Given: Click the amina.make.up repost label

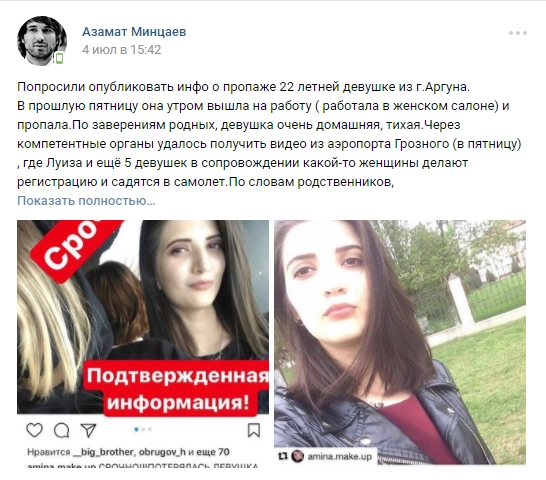Looking at the screenshot, I should 340,456.
